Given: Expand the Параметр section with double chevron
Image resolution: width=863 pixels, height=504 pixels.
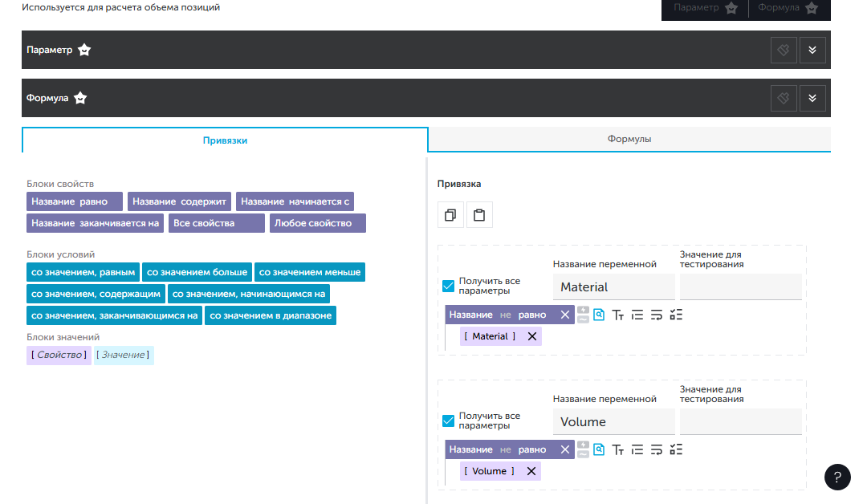Looking at the screenshot, I should coord(812,50).
